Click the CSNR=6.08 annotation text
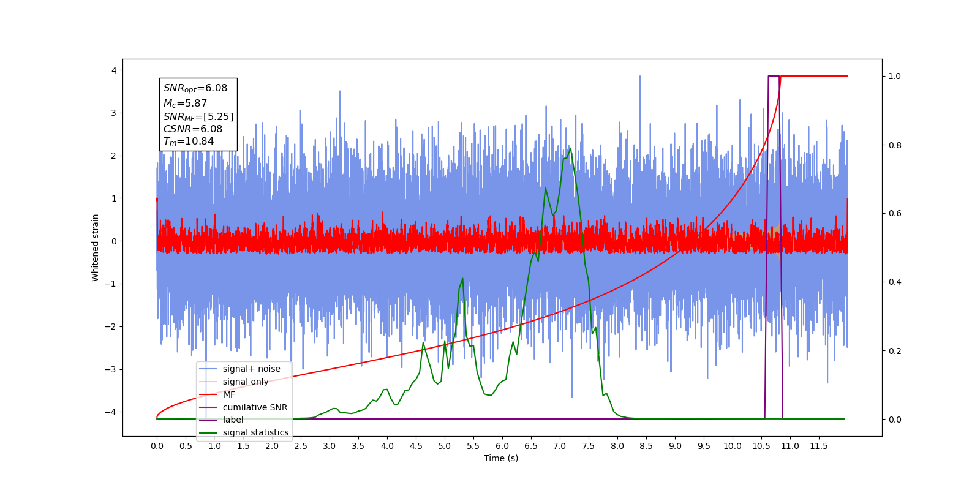980x490 pixels. tap(193, 129)
